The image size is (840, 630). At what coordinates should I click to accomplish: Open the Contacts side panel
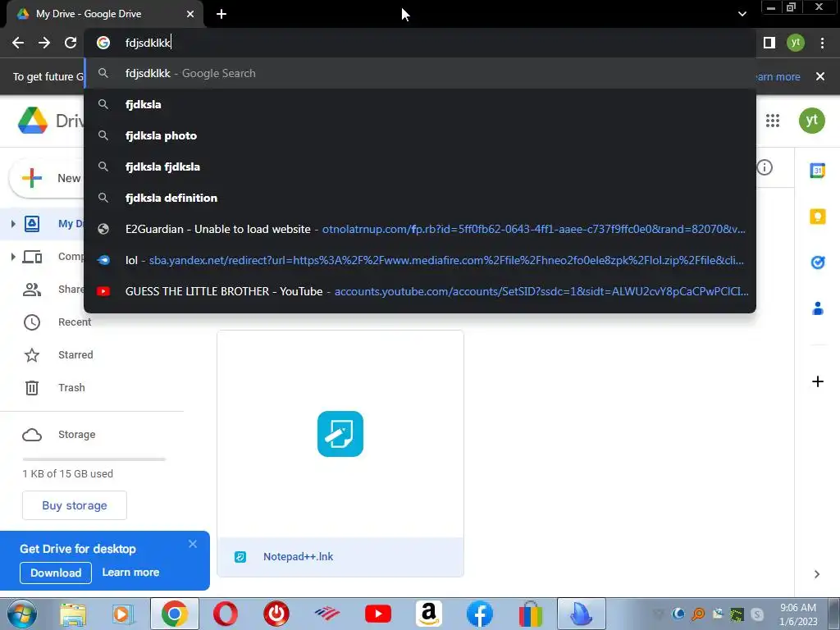coord(818,308)
